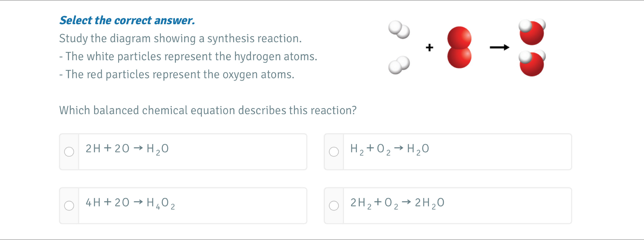The width and height of the screenshot is (644, 240).
Task: Select the radio button for H2 + O2 → H2O
Action: pyautogui.click(x=334, y=152)
